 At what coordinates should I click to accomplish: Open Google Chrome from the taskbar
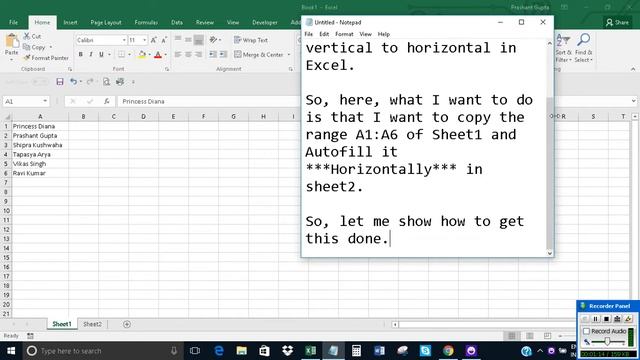(x=448, y=351)
